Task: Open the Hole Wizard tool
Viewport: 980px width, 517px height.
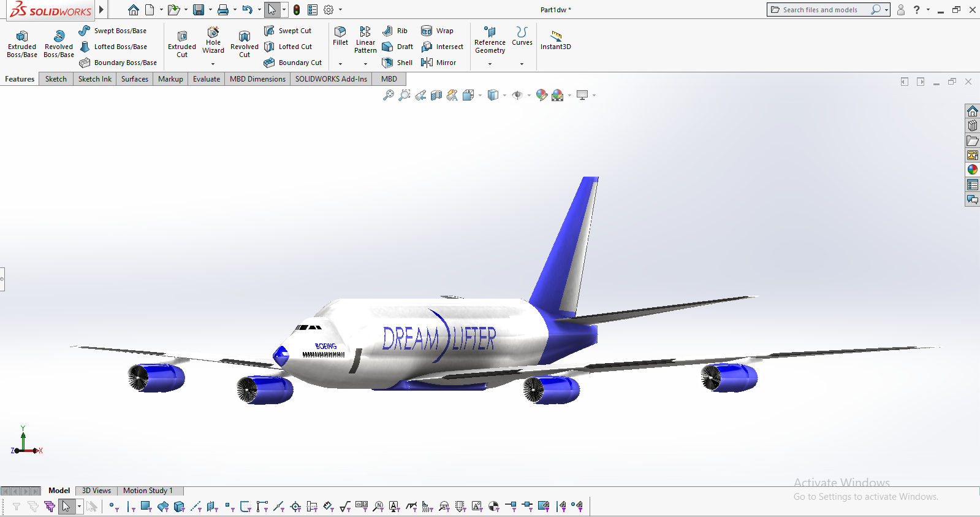Action: click(x=213, y=40)
